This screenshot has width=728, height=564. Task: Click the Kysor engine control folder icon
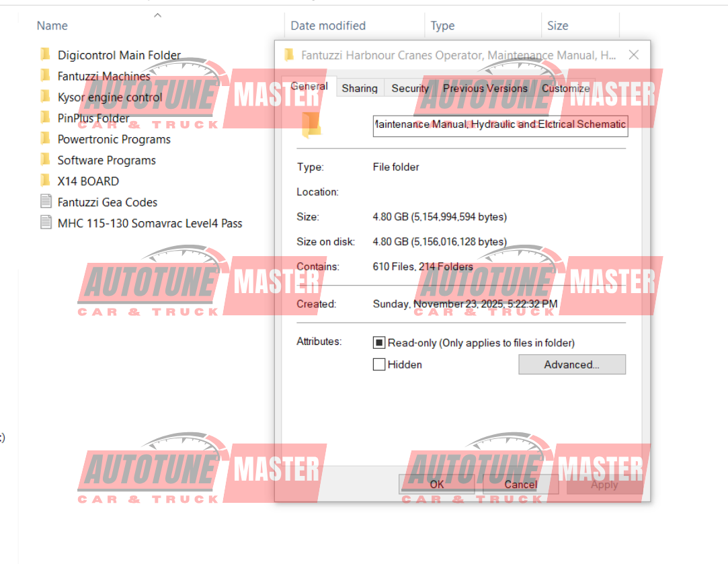(46, 97)
